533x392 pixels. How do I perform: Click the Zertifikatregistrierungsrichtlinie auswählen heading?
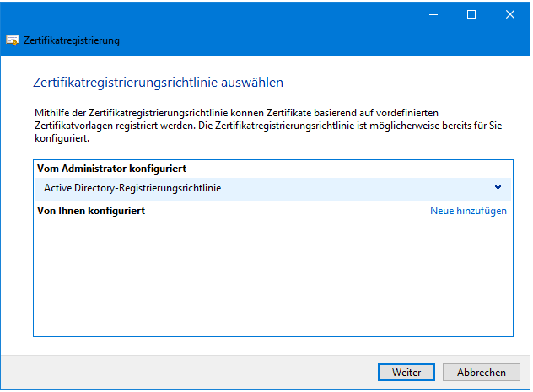(158, 83)
